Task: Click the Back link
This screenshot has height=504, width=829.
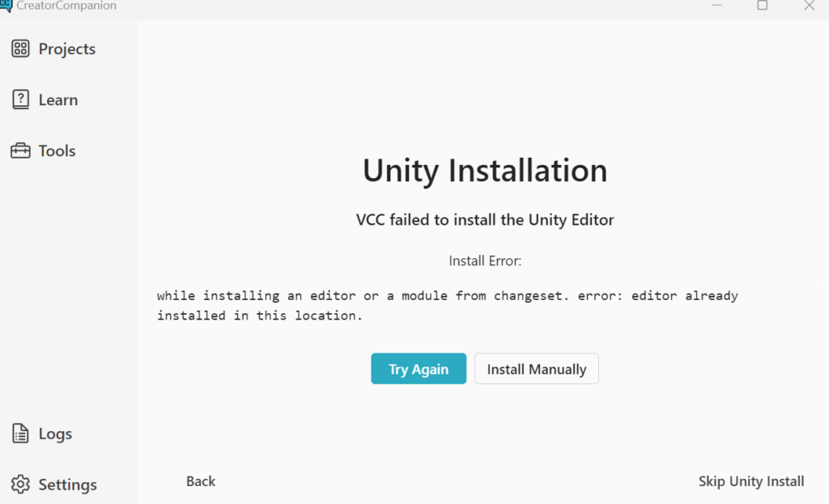Action: point(200,481)
